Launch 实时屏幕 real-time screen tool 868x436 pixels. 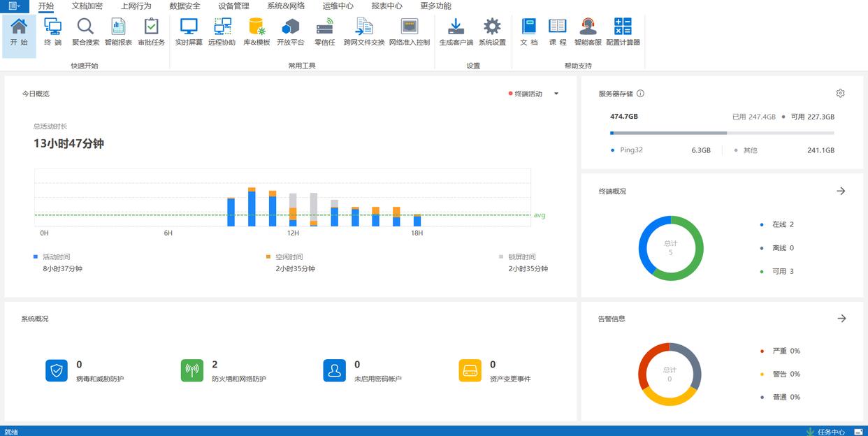coord(189,32)
